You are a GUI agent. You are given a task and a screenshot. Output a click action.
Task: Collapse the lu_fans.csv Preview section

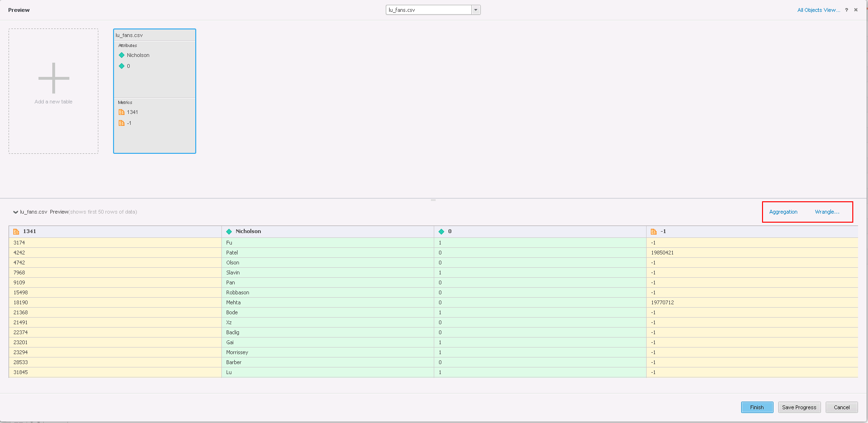pos(16,212)
